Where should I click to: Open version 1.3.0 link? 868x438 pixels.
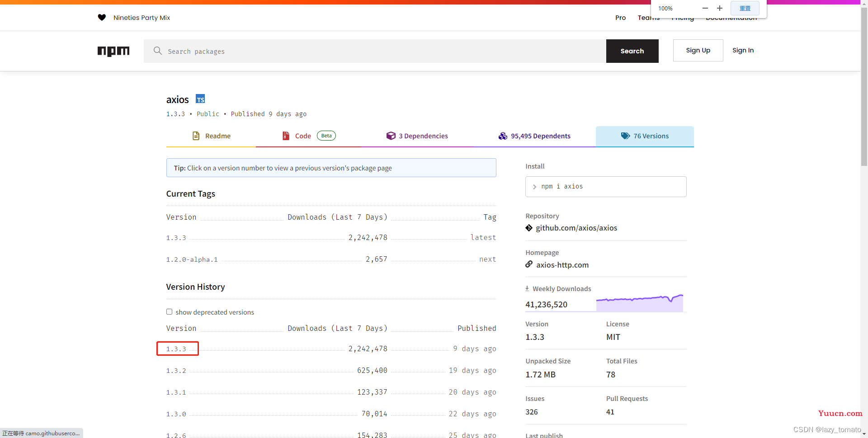pyautogui.click(x=176, y=414)
